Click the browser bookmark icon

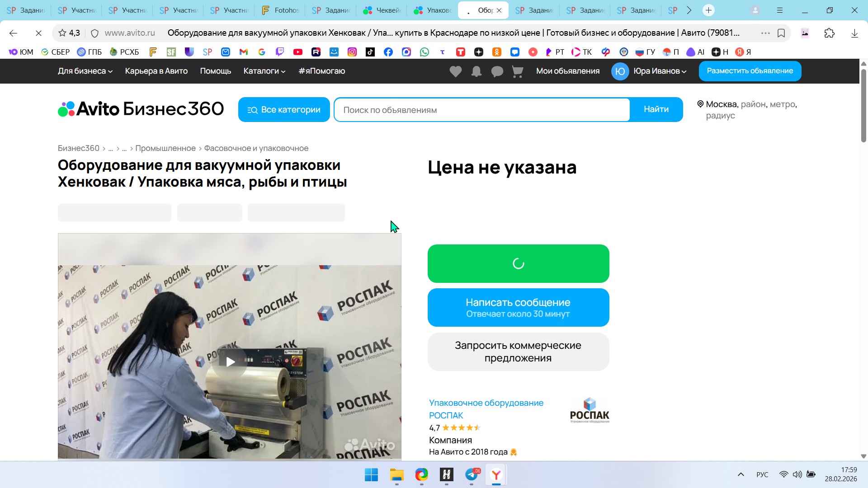pyautogui.click(x=781, y=33)
